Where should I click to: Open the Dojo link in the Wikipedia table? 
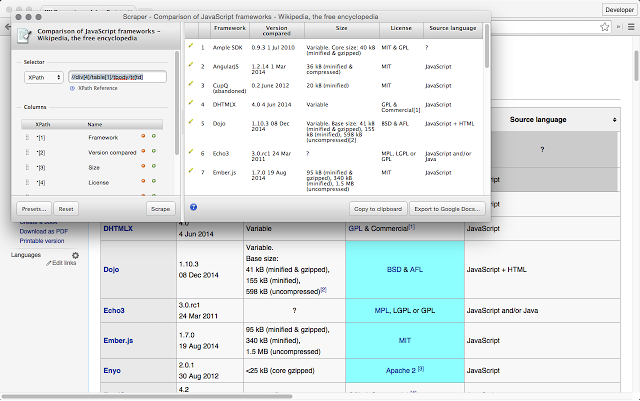click(111, 270)
